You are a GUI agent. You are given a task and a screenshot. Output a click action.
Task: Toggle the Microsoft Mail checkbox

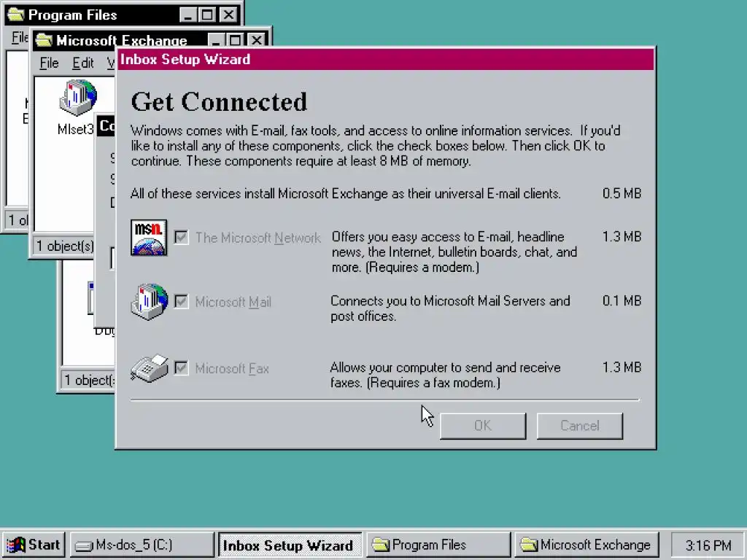181,301
